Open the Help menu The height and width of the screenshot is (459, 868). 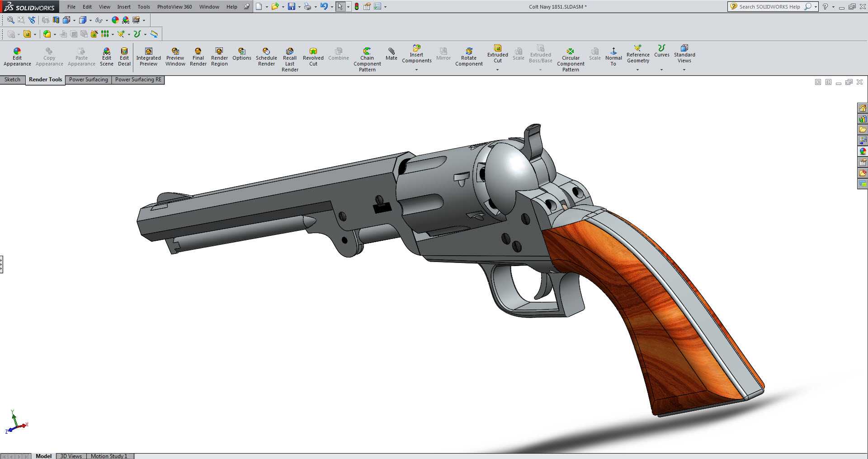(232, 7)
